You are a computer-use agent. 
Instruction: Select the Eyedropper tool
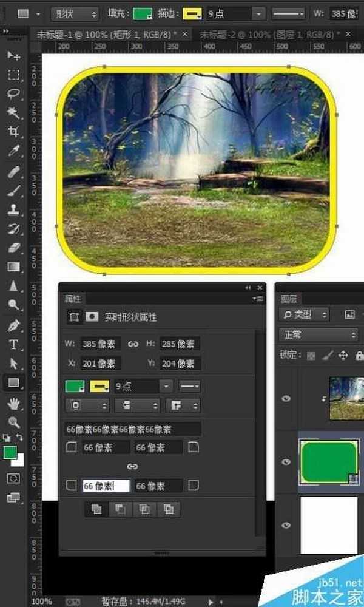pos(13,151)
